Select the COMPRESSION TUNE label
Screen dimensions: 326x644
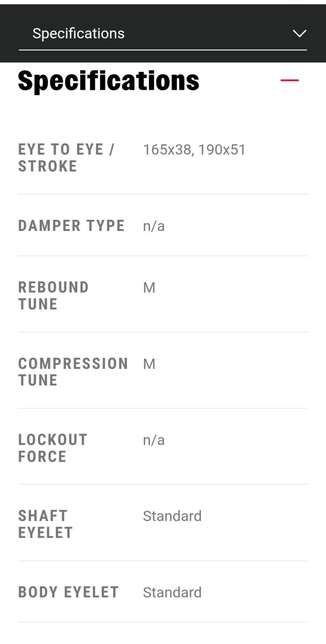pos(73,372)
